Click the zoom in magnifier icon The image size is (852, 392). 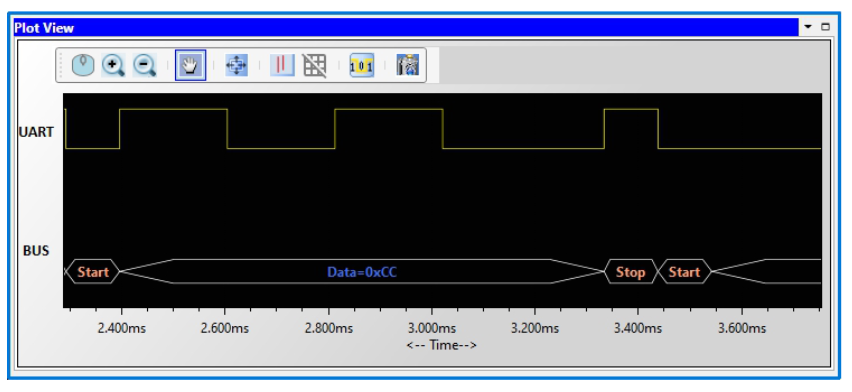click(113, 65)
